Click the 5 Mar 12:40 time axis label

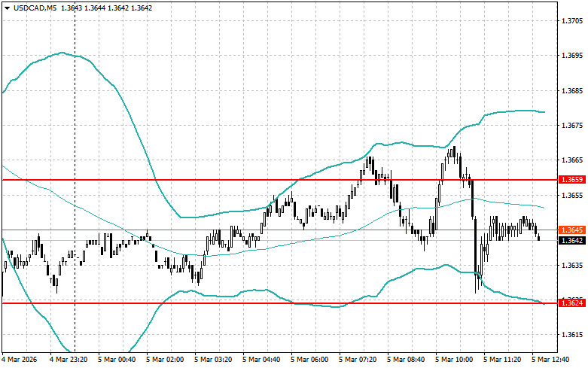[x=550, y=360]
